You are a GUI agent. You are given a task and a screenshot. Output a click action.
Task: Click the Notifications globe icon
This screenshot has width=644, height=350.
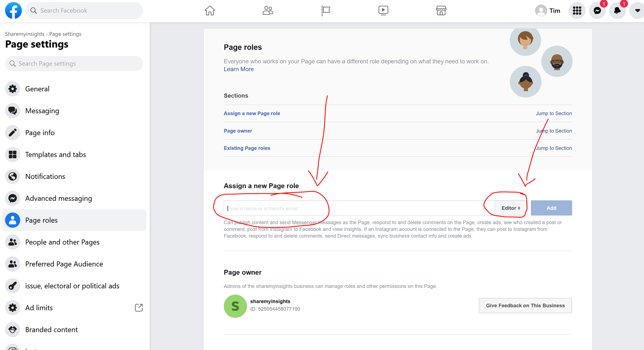coord(13,176)
